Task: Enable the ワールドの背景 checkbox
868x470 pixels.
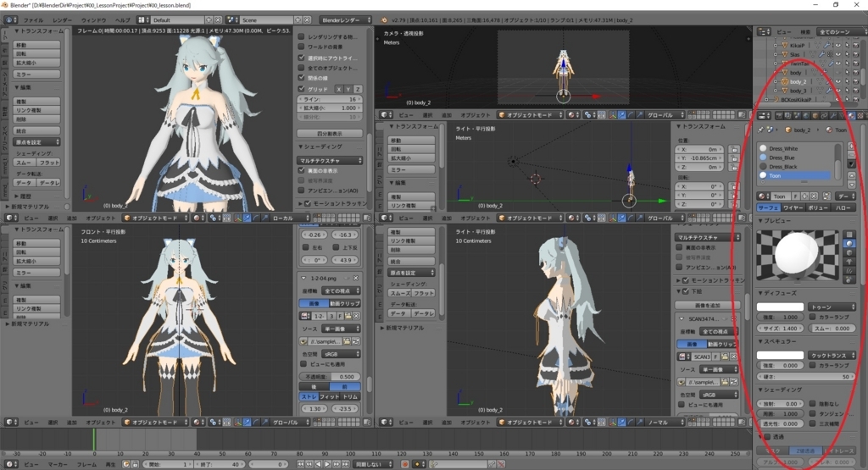Action: pyautogui.click(x=302, y=47)
